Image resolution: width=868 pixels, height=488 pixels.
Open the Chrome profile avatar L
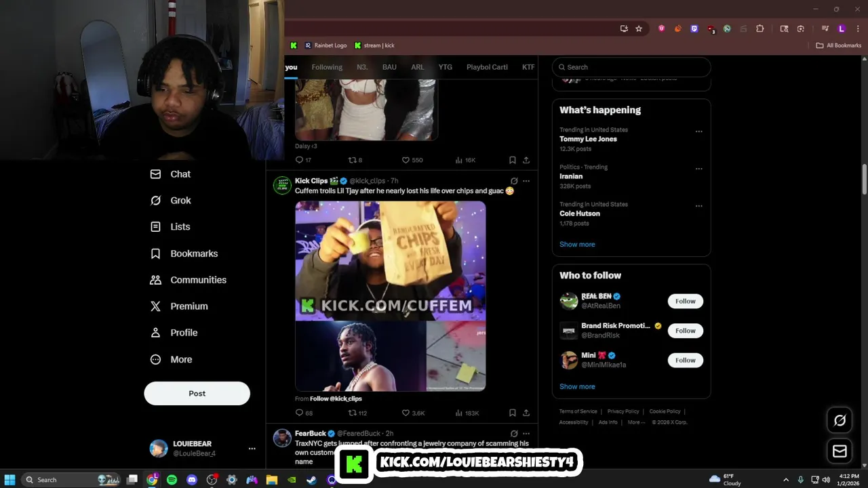[x=842, y=28]
